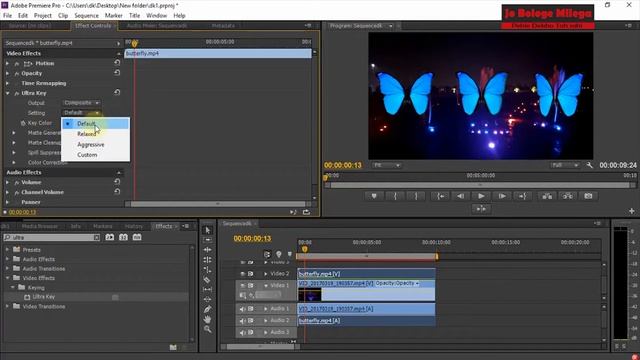This screenshot has width=640, height=360.
Task: Open the Output Composite dropdown
Action: coord(82,103)
